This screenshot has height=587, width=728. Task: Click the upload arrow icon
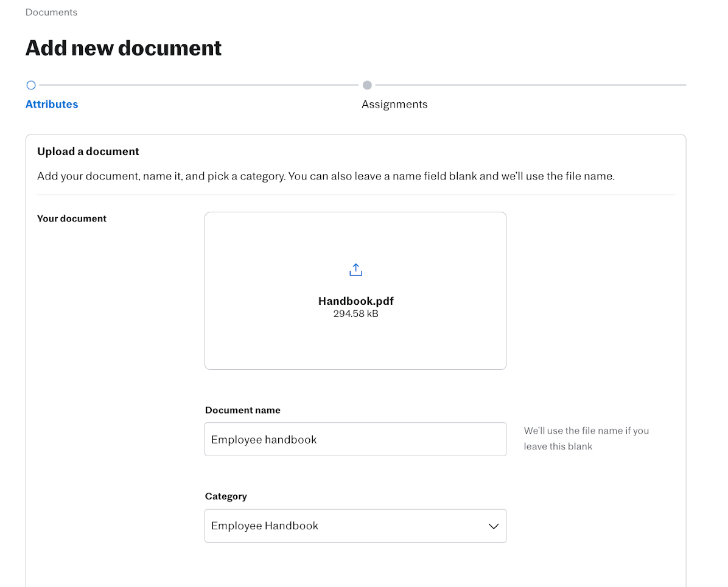[x=355, y=269]
